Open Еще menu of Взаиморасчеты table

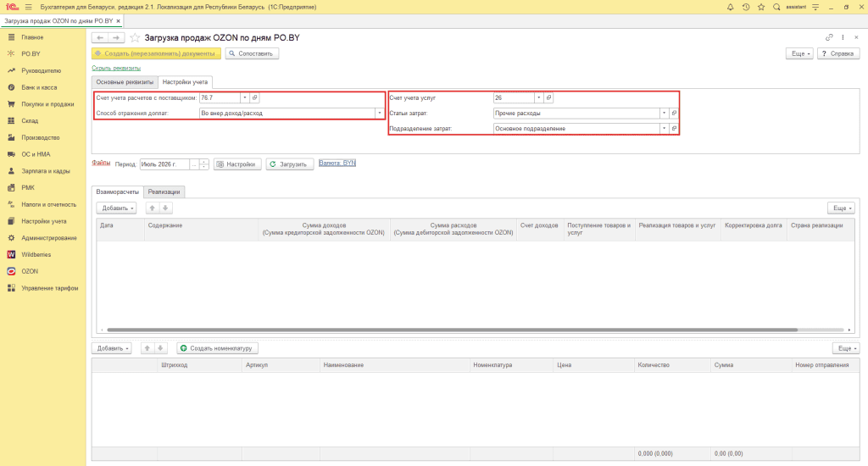(842, 208)
